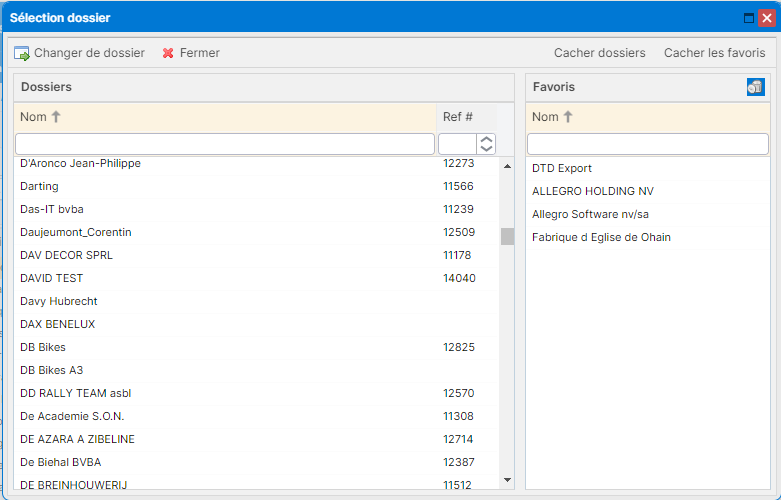
Task: Close the Sélection dossier window
Action: point(767,18)
